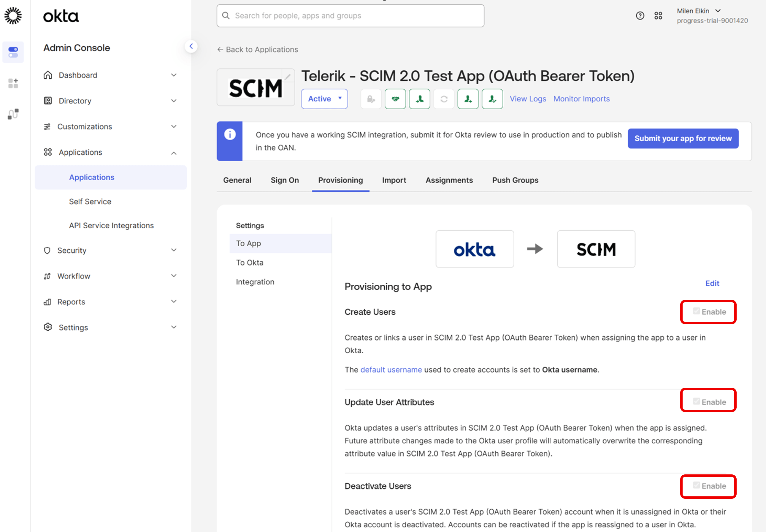Click the greyed password lock icon button

pyautogui.click(x=371, y=99)
